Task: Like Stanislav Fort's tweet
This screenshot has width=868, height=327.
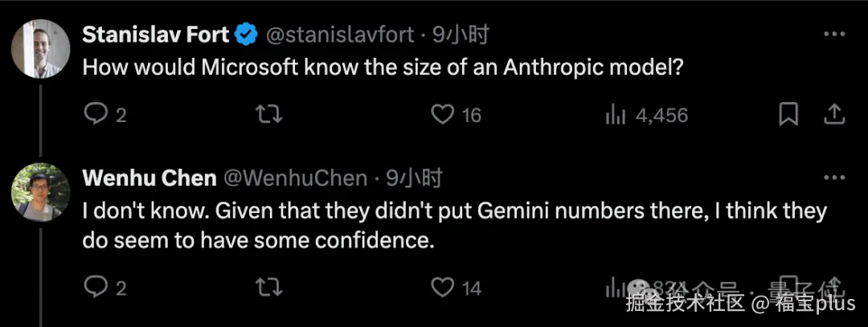Action: click(443, 115)
